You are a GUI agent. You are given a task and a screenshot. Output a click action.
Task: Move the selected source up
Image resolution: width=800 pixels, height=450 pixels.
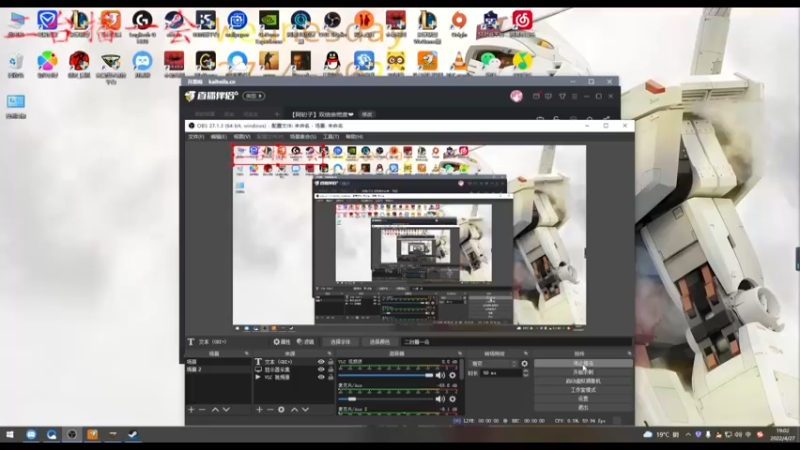pos(294,409)
